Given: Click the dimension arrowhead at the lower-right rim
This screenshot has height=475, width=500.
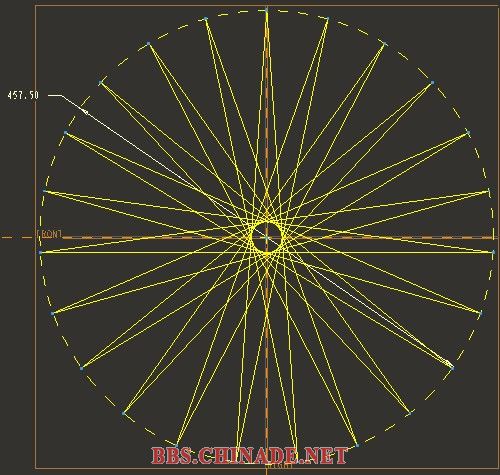Looking at the screenshot, I should pyautogui.click(x=447, y=363).
